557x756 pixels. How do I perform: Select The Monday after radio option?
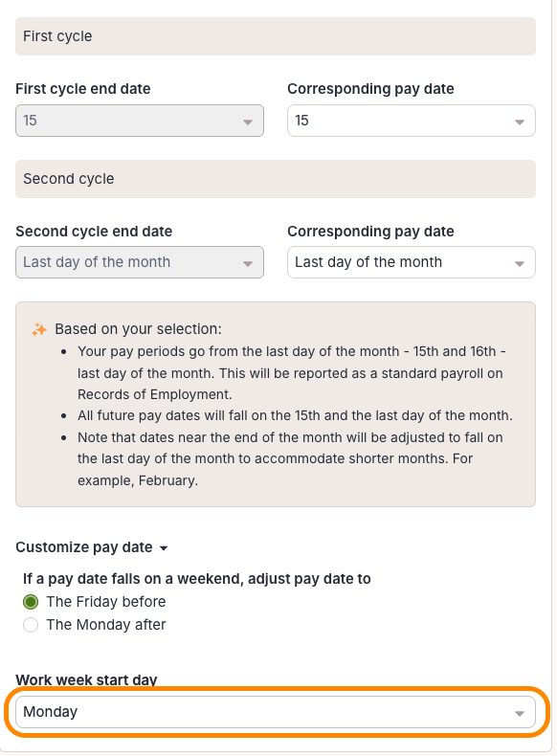[x=31, y=625]
